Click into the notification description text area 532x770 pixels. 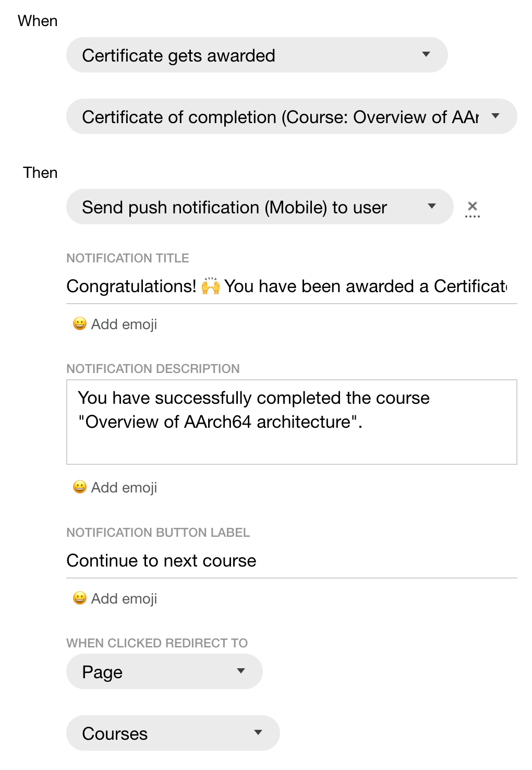291,422
